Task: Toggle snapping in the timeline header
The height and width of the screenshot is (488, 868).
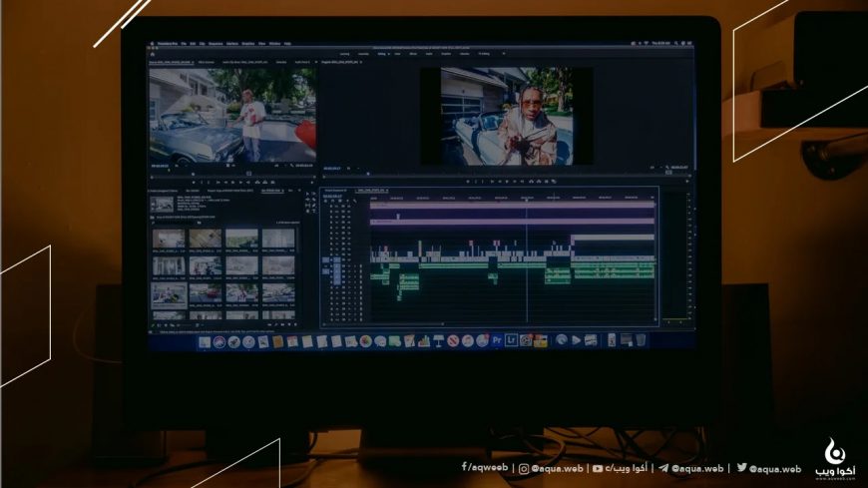Action: tap(332, 201)
